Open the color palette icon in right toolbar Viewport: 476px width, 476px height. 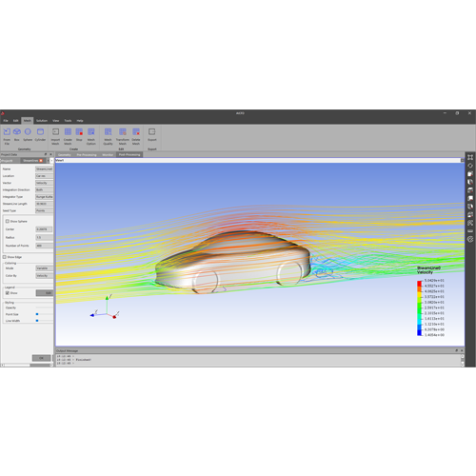[470, 239]
